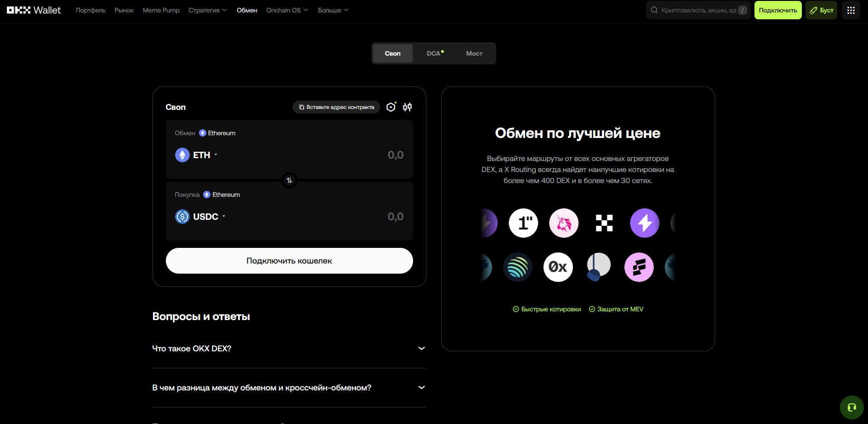Image resolution: width=868 pixels, height=424 pixels.
Task: Switch to the DCA tab
Action: [x=435, y=53]
